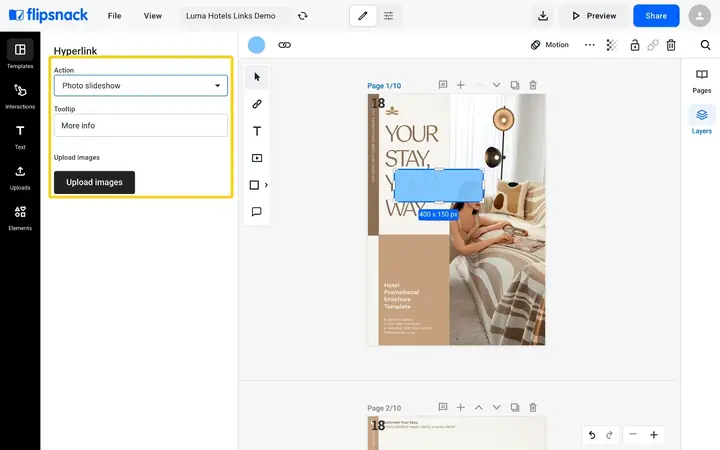Click the Hyperlink panel heading
720x450 pixels.
click(x=75, y=51)
